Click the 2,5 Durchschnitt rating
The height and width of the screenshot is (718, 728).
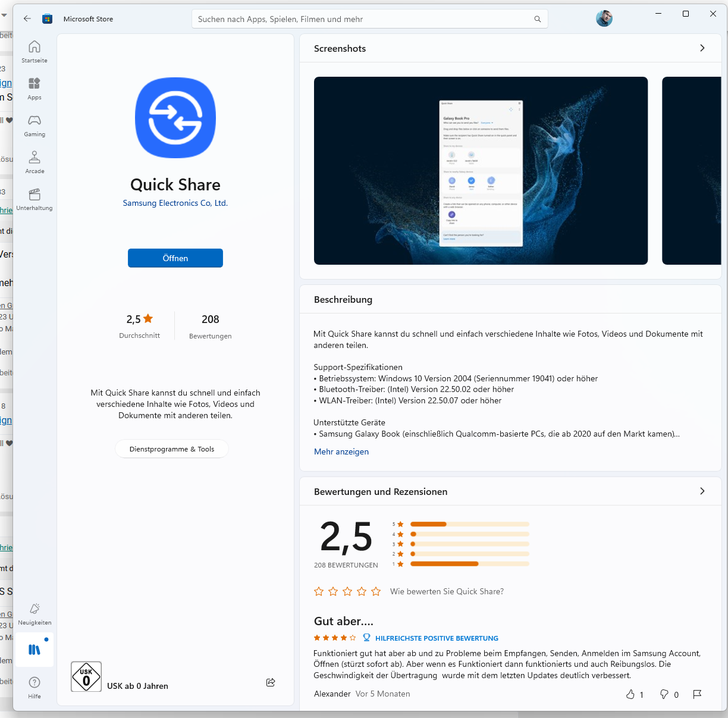(140, 326)
